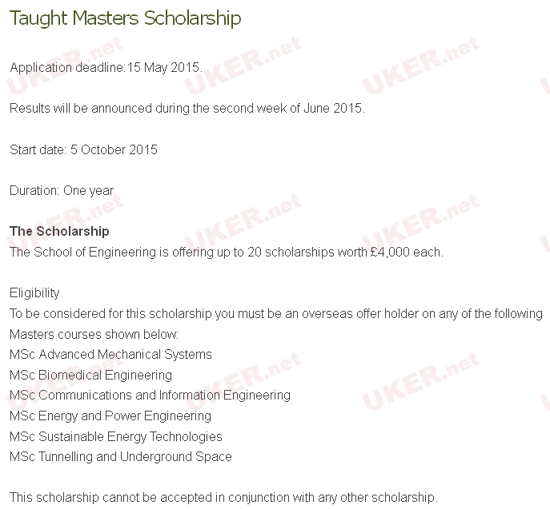Select MSc Sustainable Energy Technologies entry
The height and width of the screenshot is (509, 550).
click(x=116, y=437)
